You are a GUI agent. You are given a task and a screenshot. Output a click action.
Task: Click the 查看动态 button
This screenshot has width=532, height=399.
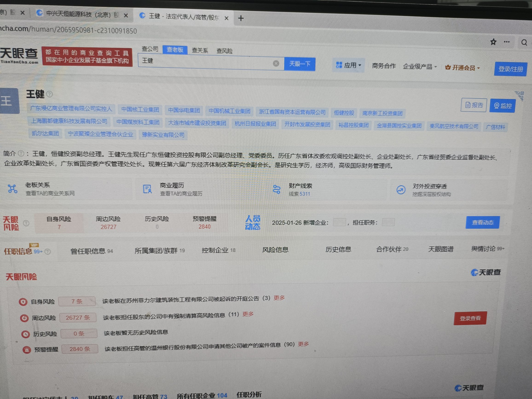coord(483,222)
